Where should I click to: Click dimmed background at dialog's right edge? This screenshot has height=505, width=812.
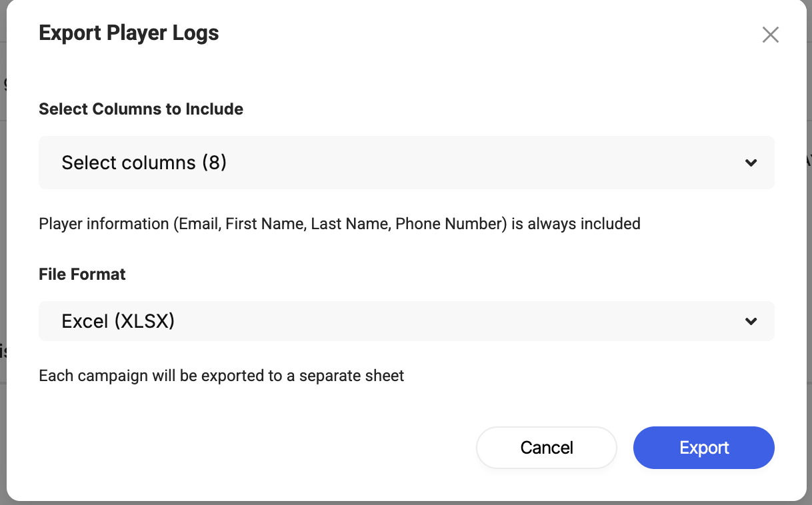(809, 253)
